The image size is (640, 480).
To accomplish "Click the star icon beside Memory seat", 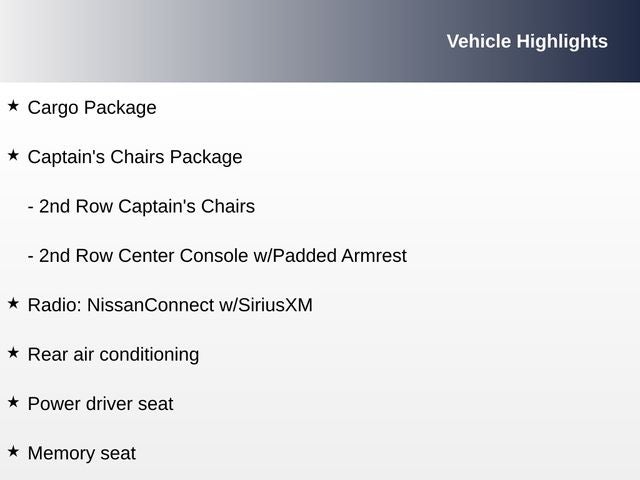I will tap(13, 451).
